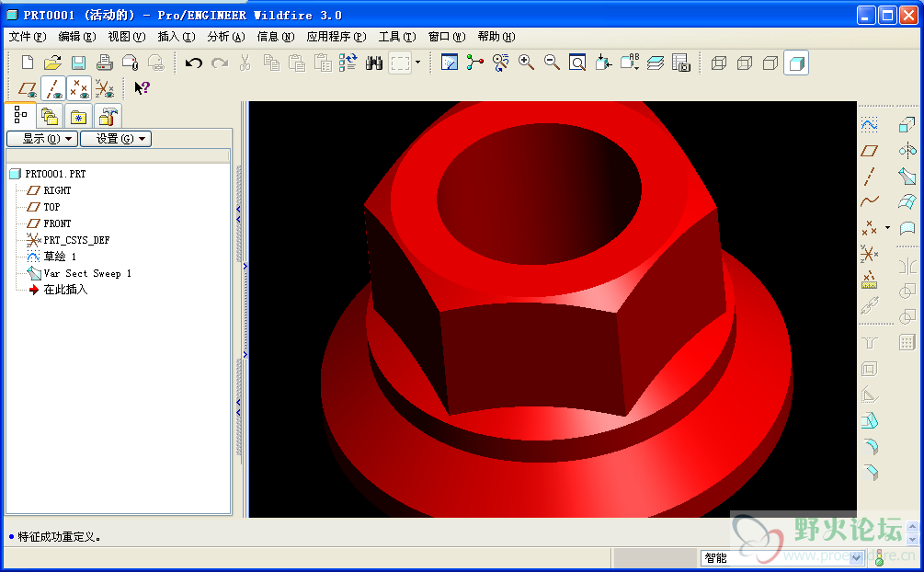The height and width of the screenshot is (572, 924).
Task: Save the model with the floppy icon
Action: (78, 63)
